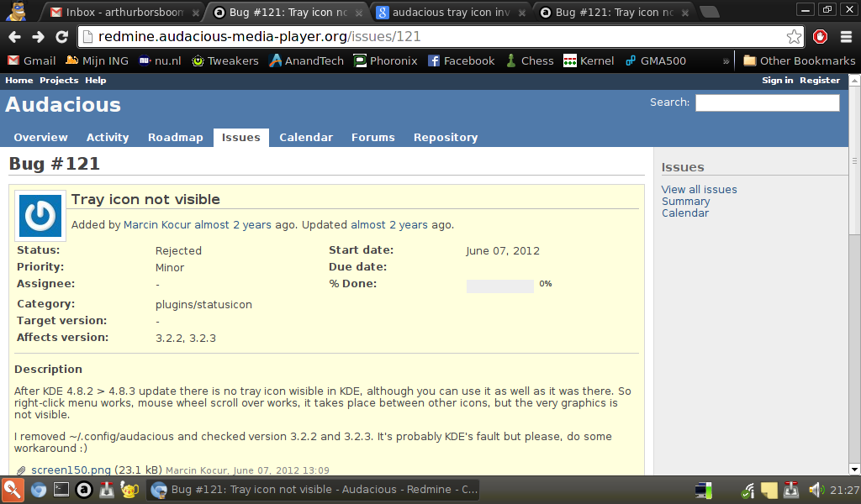Open a new browser tab

(710, 12)
